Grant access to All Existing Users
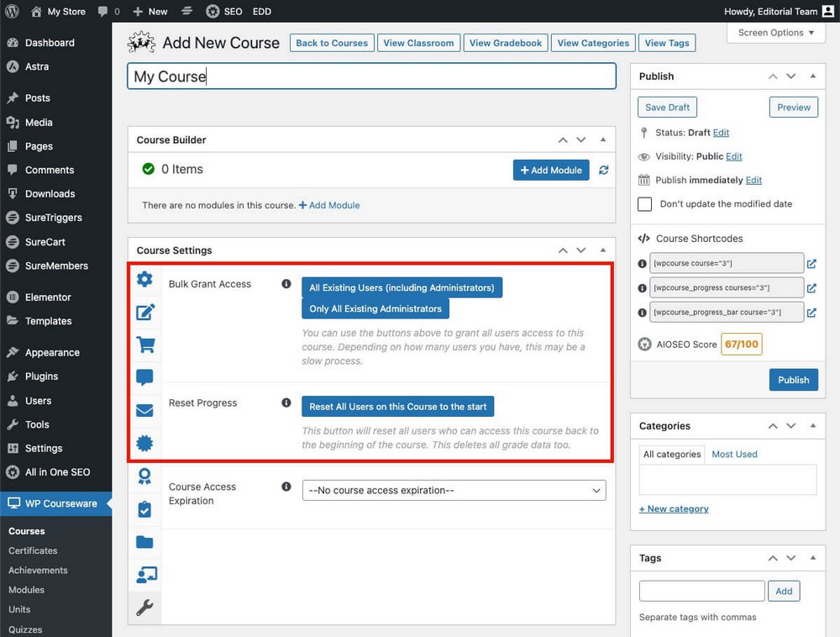 [x=402, y=287]
